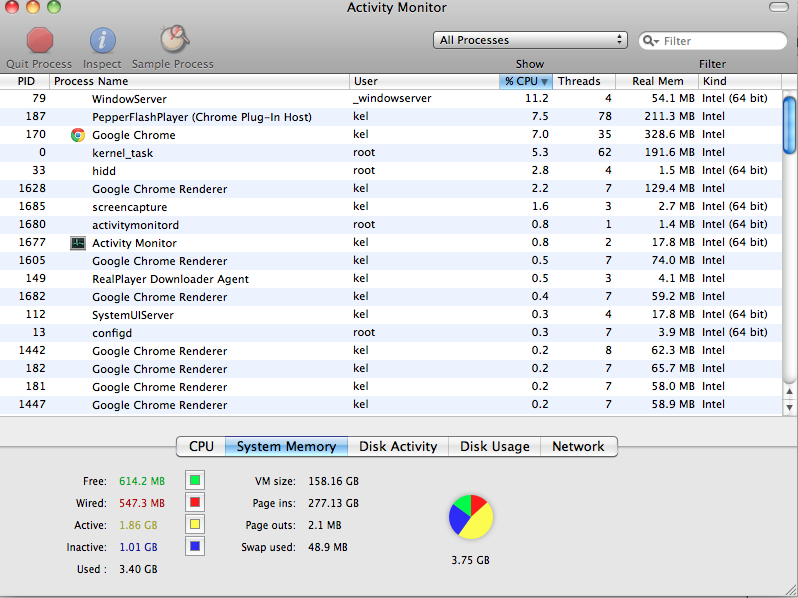
Task: Select the Activity Monitor app icon in list
Action: pyautogui.click(x=78, y=243)
